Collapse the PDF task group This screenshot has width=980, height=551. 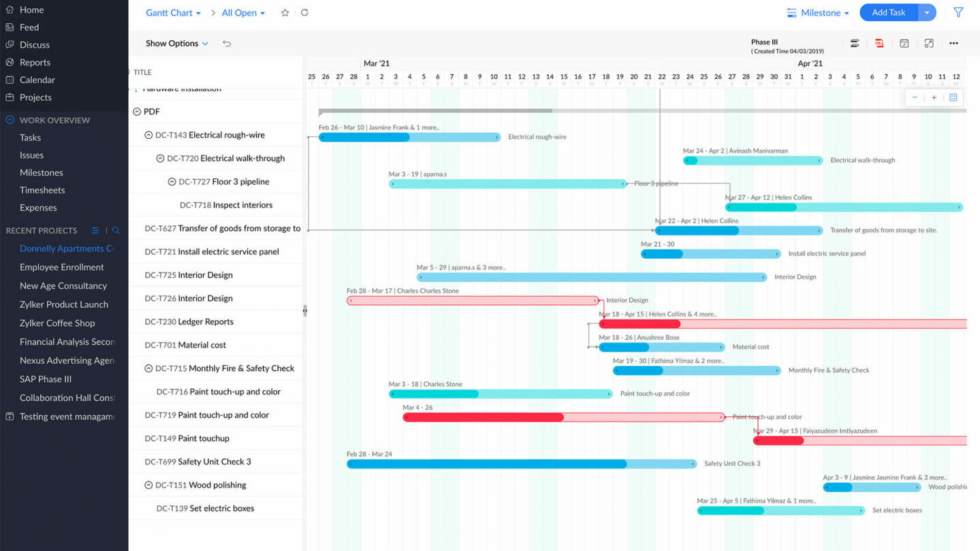[x=137, y=112]
